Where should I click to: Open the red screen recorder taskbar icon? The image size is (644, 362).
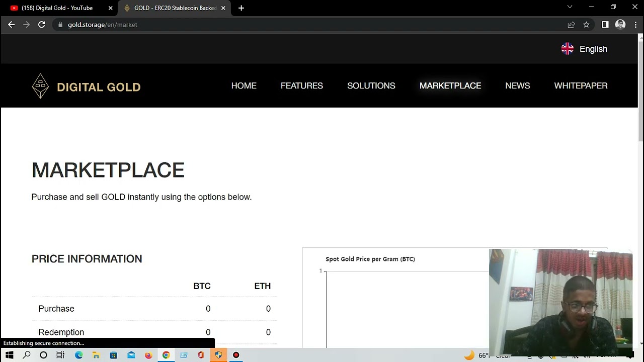click(x=236, y=355)
